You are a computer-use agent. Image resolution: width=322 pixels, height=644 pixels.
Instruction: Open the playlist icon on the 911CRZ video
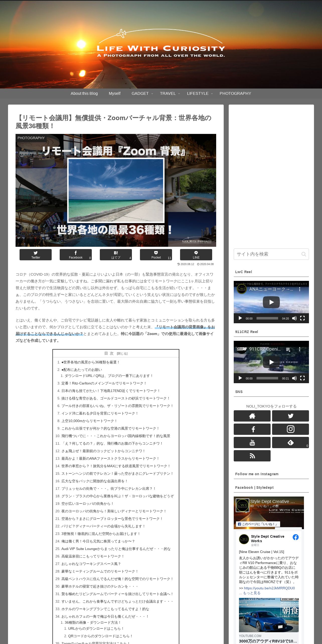click(288, 349)
